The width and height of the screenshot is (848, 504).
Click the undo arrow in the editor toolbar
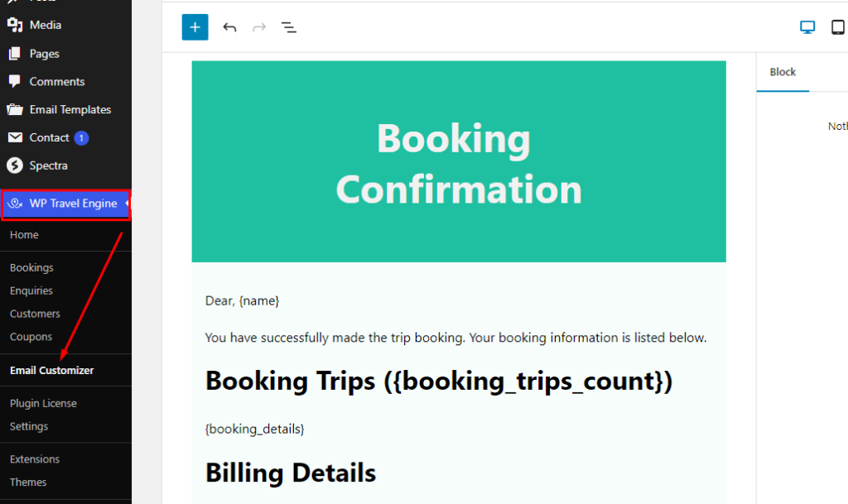click(229, 26)
